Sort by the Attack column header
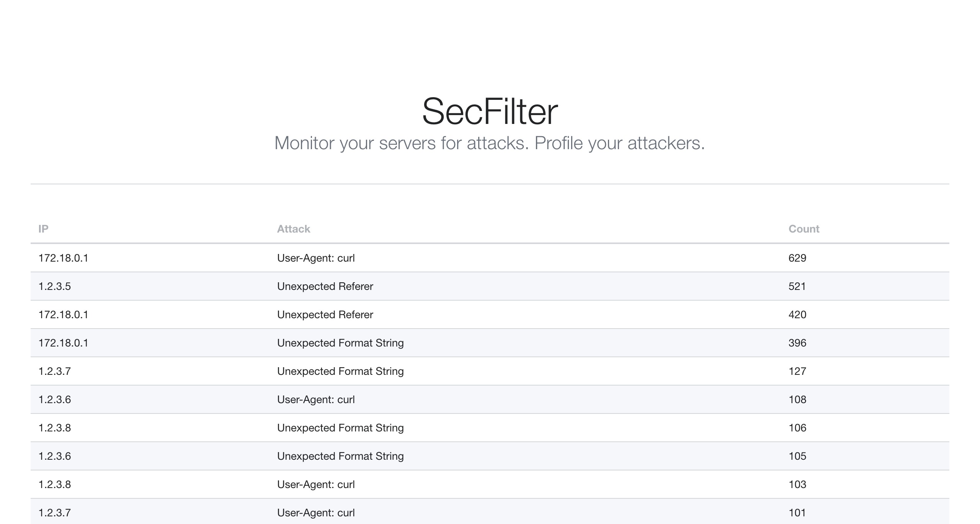Screen dimensions: 980x524 tap(294, 229)
